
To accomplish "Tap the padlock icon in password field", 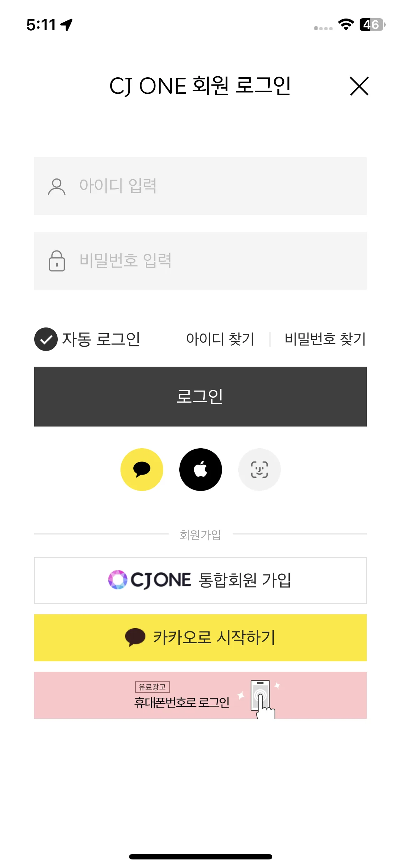I will 57,261.
